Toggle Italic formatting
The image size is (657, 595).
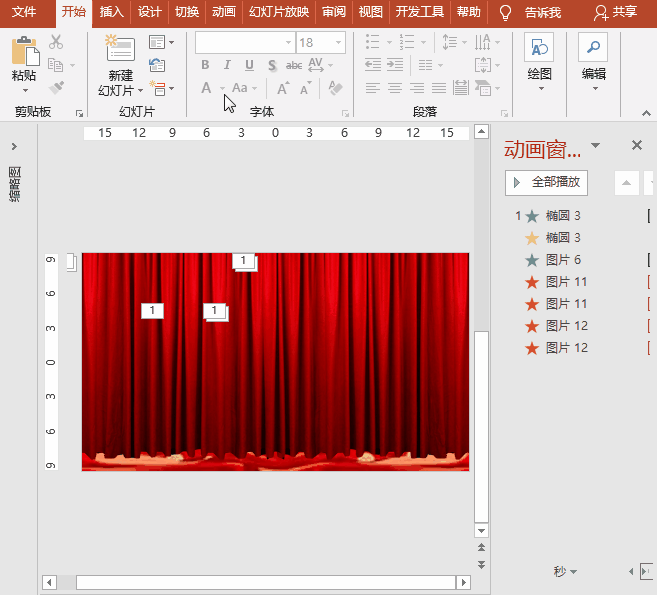[x=227, y=65]
